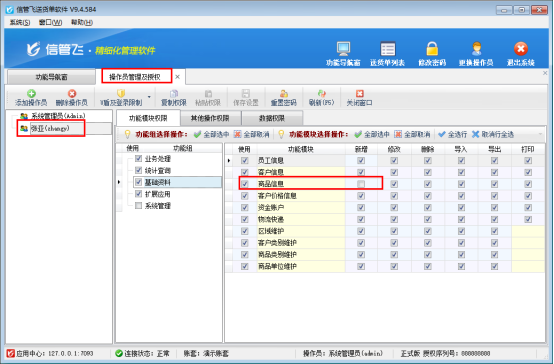
Task: Close the 操作员管理及授权 tab
Action: (x=177, y=77)
